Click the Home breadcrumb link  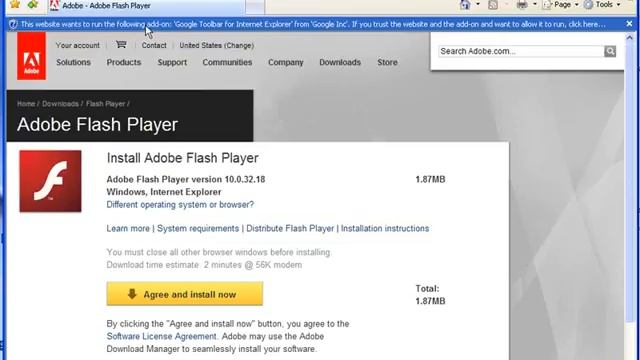pos(26,104)
